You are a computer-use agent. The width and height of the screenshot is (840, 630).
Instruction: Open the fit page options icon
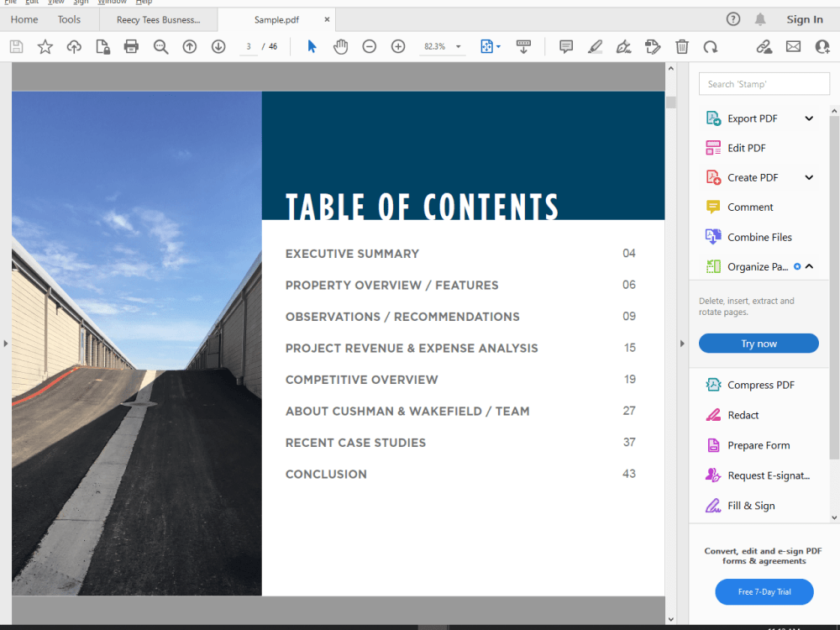tap(491, 46)
